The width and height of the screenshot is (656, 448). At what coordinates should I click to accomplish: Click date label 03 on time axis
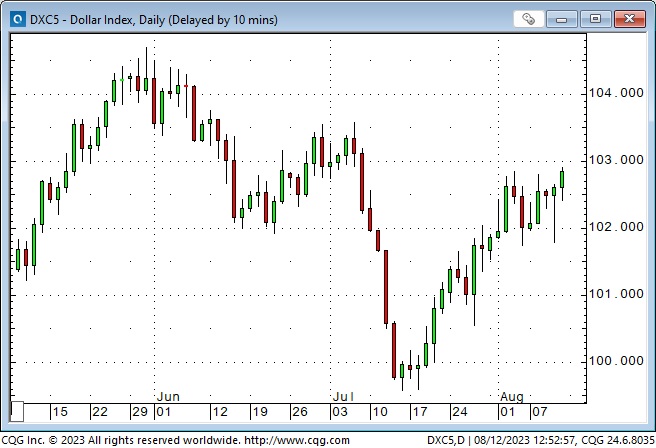tap(340, 412)
